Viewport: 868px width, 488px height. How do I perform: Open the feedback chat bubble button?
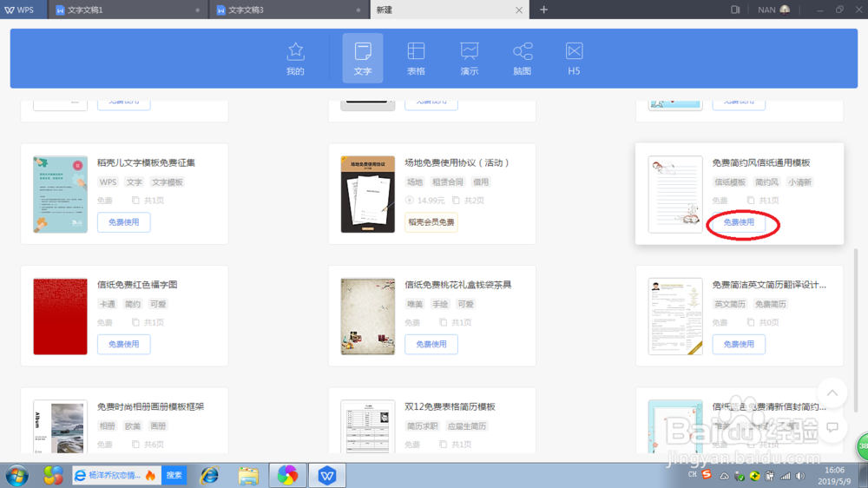(832, 427)
